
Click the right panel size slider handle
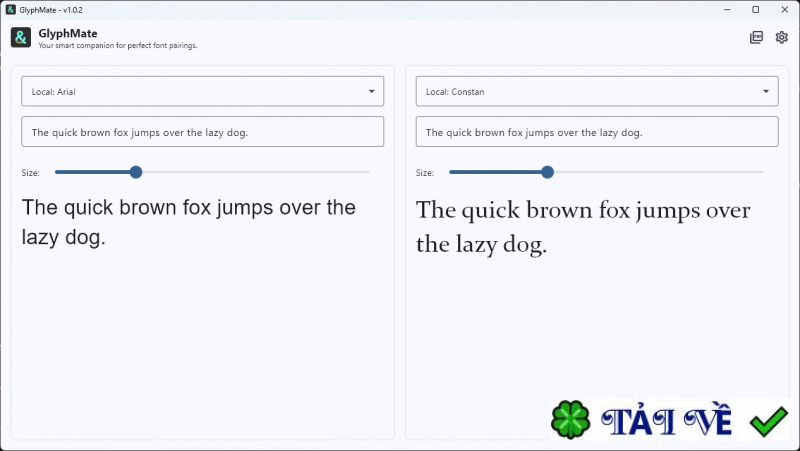click(x=547, y=172)
